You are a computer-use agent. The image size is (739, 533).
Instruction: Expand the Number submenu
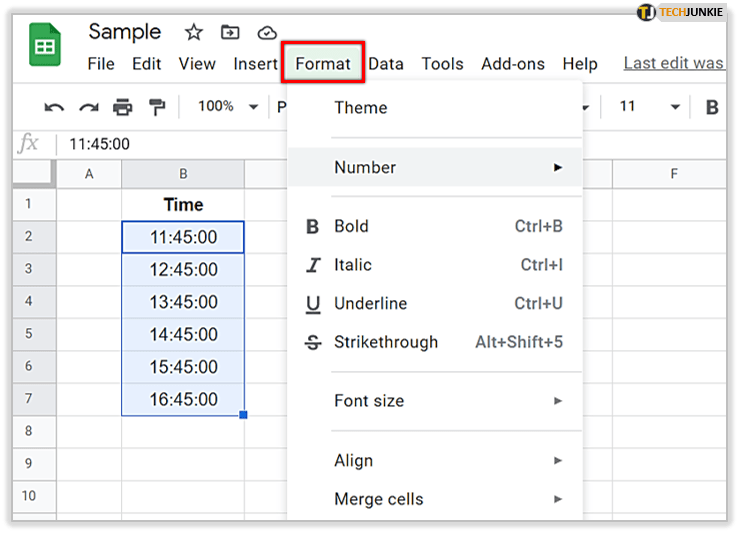434,167
